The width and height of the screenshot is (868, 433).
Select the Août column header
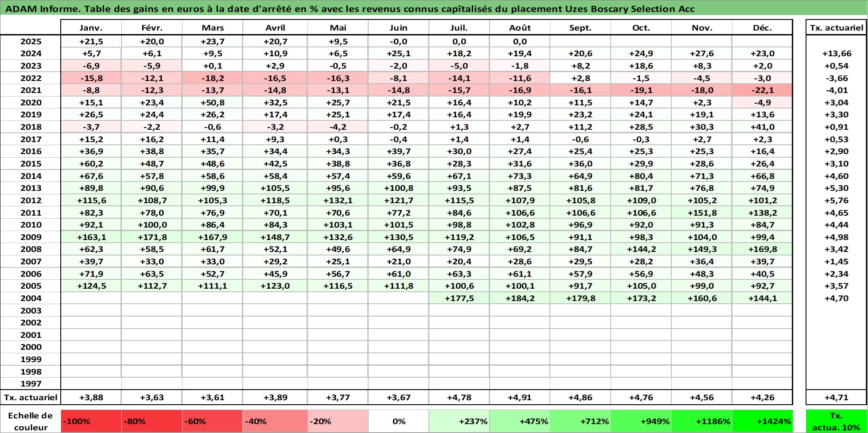click(x=520, y=27)
